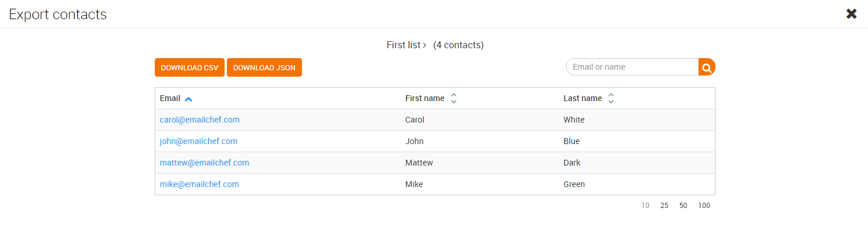Click the Email column header
868x237 pixels.
(170, 98)
